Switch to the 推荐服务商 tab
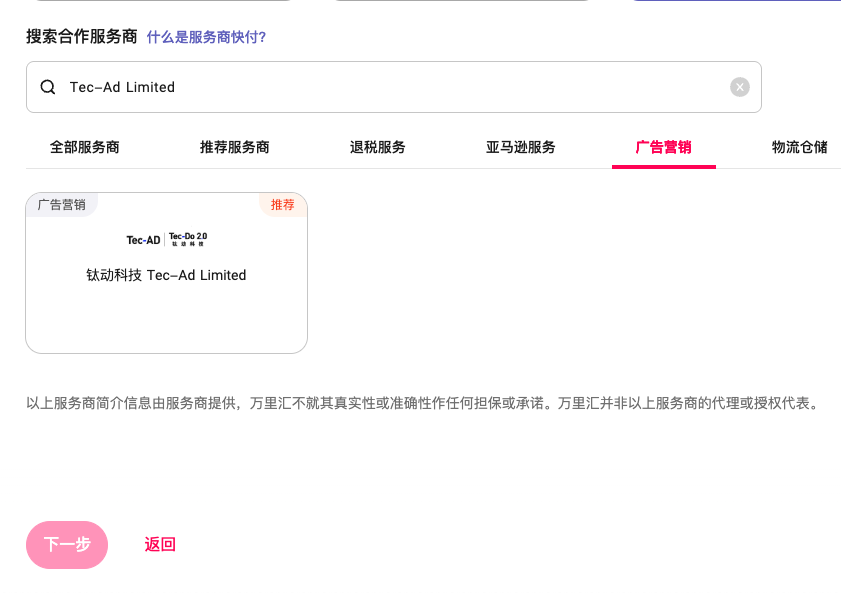The image size is (841, 593). (234, 147)
